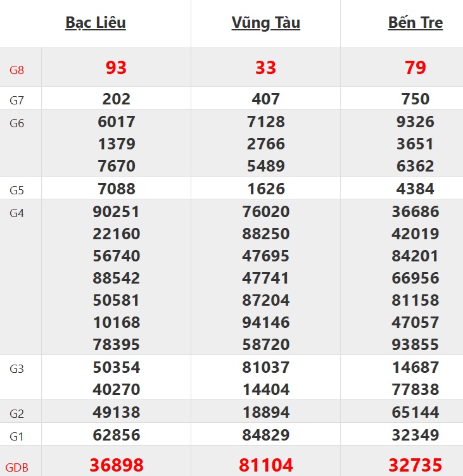463x476 pixels.
Task: Click Vũng Tàu G8 number 33
Action: (x=266, y=68)
